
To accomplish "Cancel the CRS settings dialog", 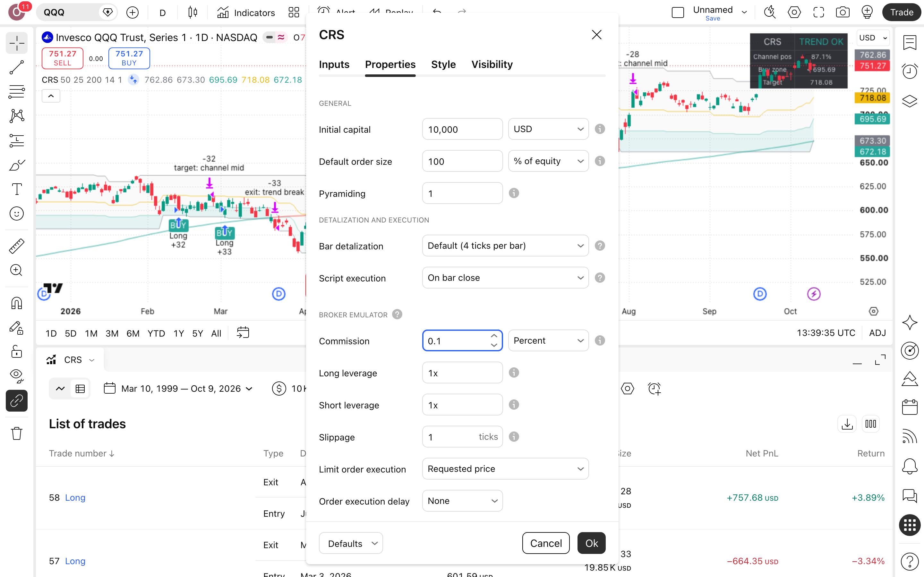I will [546, 543].
